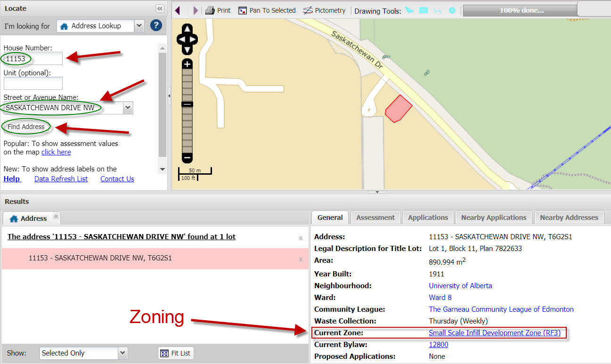Open the Show Selected Only dropdown
This screenshot has width=611, height=364.
click(122, 353)
